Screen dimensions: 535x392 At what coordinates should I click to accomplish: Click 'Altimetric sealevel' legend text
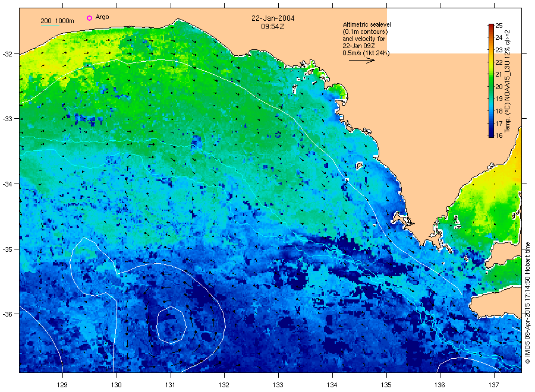pyautogui.click(x=367, y=24)
